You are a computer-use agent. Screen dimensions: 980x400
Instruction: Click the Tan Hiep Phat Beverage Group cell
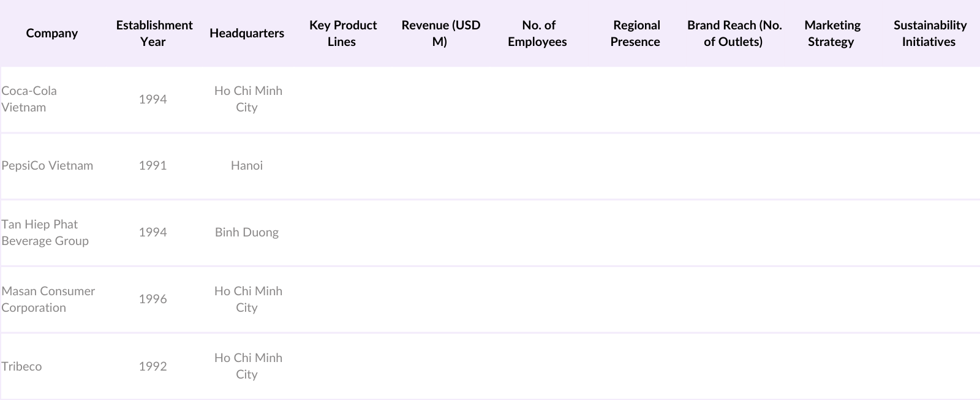(45, 232)
